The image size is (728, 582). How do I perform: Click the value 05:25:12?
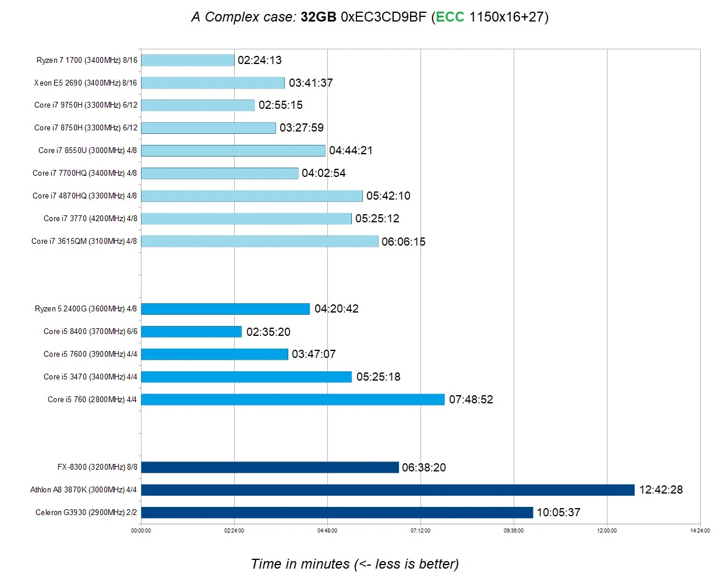(x=377, y=219)
